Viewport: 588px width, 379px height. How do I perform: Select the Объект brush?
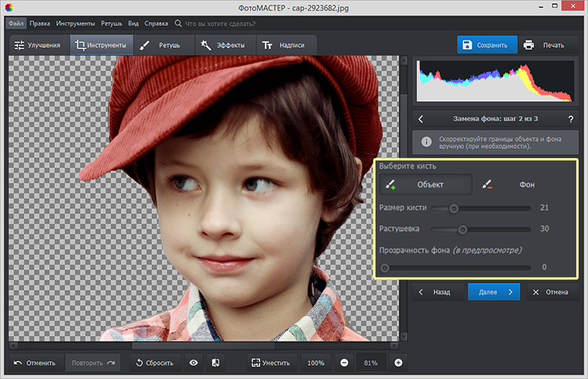pos(426,184)
